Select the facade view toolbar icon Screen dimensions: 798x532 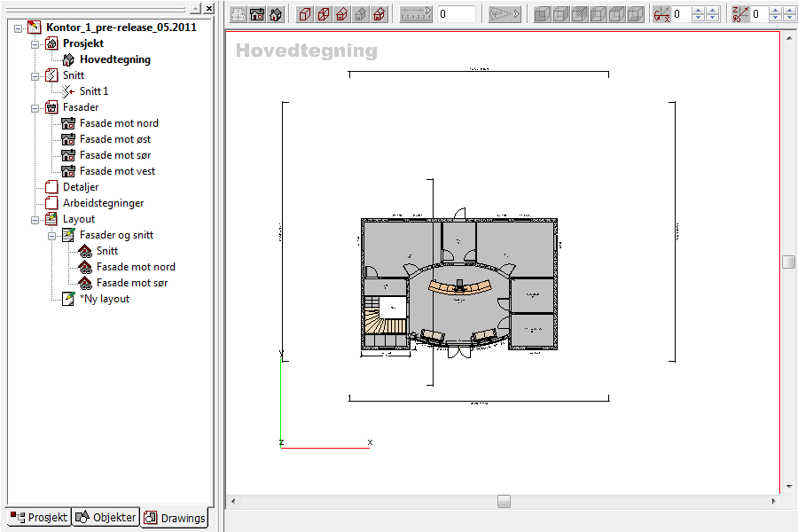(257, 14)
